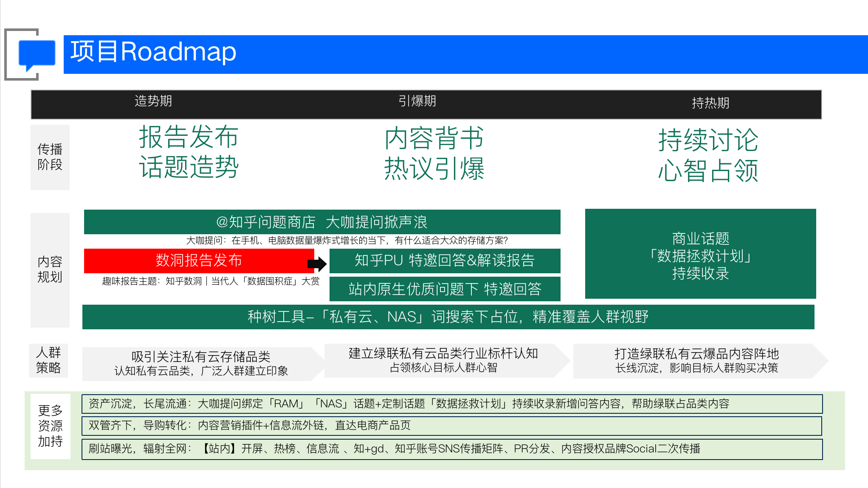
Task: Click the 种树工具 私有云 NAS bar
Action: pyautogui.click(x=448, y=317)
